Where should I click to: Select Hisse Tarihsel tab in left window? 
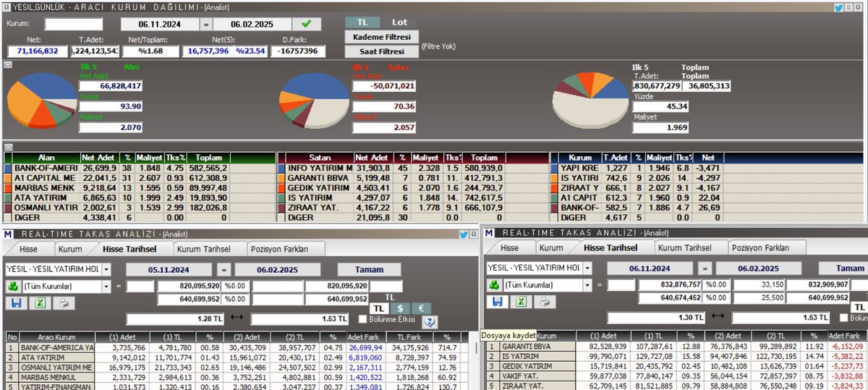(x=130, y=248)
